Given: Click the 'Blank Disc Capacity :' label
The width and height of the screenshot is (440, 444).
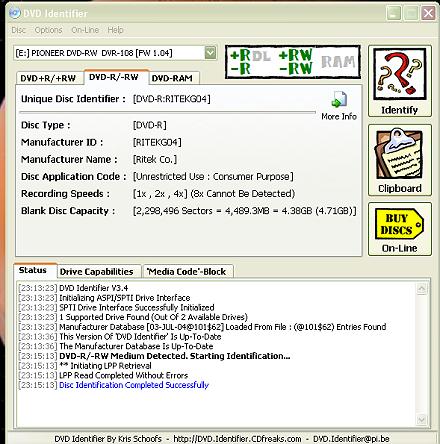Looking at the screenshot, I should pyautogui.click(x=68, y=211).
